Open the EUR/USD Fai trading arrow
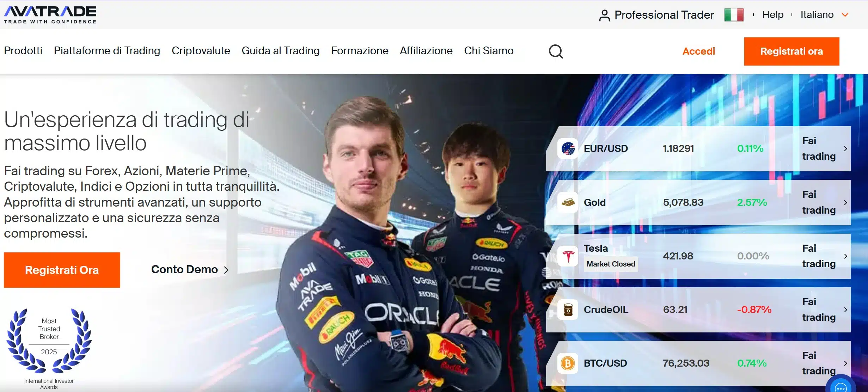868x392 pixels. click(x=845, y=149)
